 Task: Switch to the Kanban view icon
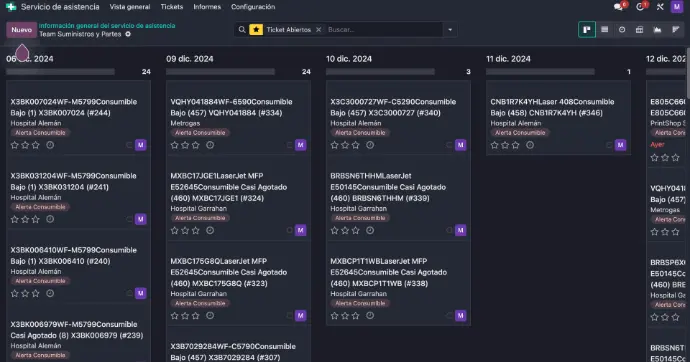pyautogui.click(x=587, y=29)
